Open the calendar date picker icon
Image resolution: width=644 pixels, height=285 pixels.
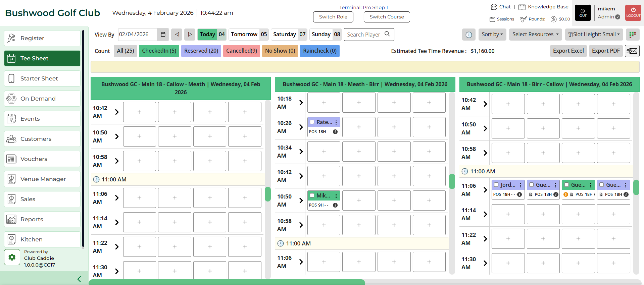click(x=163, y=35)
